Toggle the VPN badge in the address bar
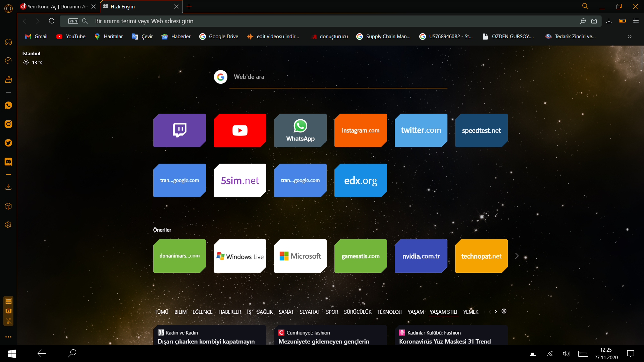 pyautogui.click(x=73, y=21)
